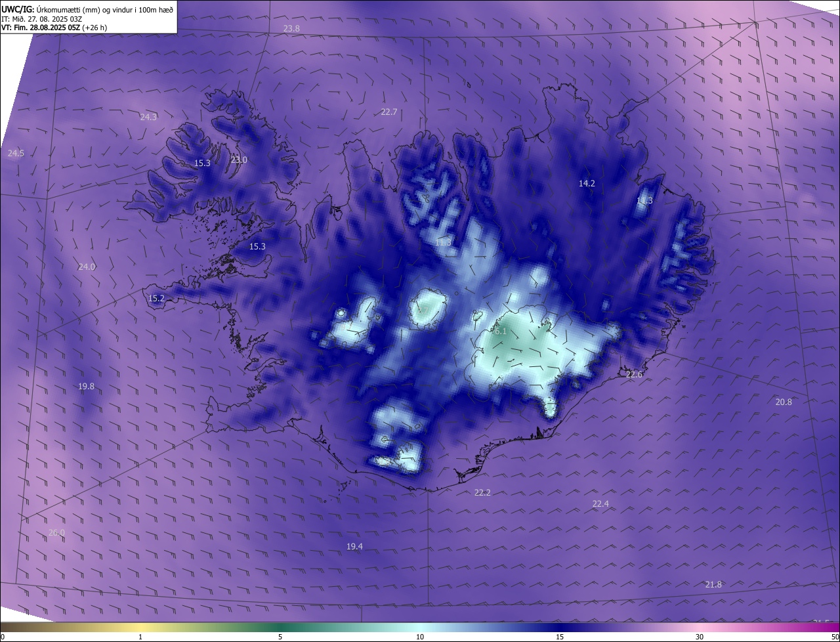Click the colorbar label '50'
This screenshot has width=840, height=642.
click(x=835, y=637)
